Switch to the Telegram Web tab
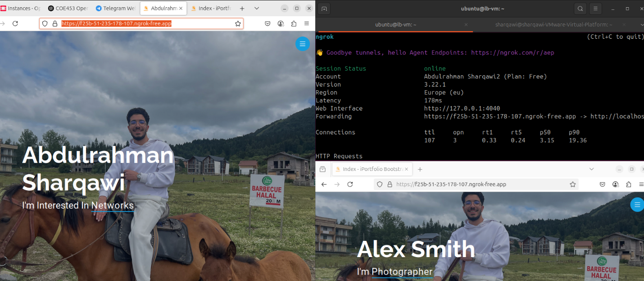 (115, 9)
